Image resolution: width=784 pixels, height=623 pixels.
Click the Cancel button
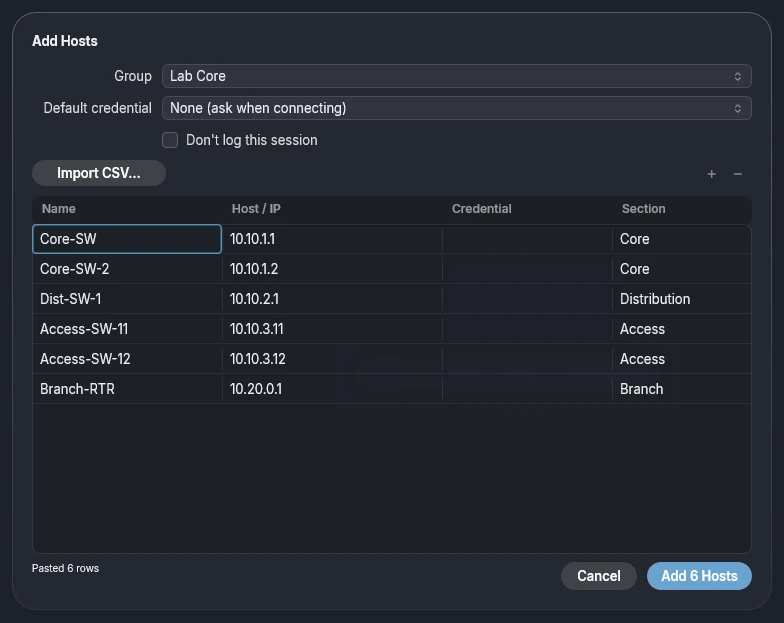coord(598,576)
